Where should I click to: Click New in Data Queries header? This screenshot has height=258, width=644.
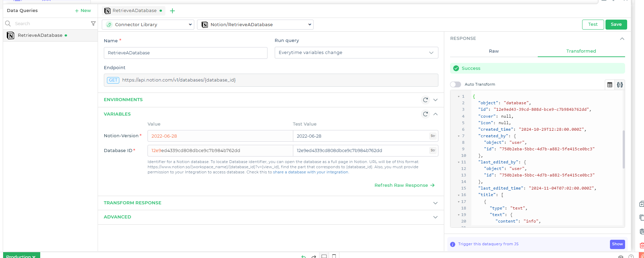coord(83,11)
